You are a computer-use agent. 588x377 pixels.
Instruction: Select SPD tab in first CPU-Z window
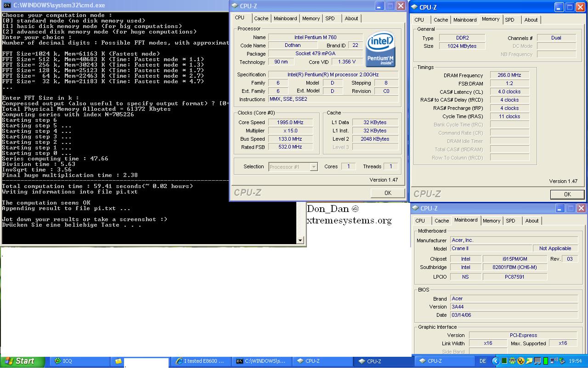click(x=330, y=18)
